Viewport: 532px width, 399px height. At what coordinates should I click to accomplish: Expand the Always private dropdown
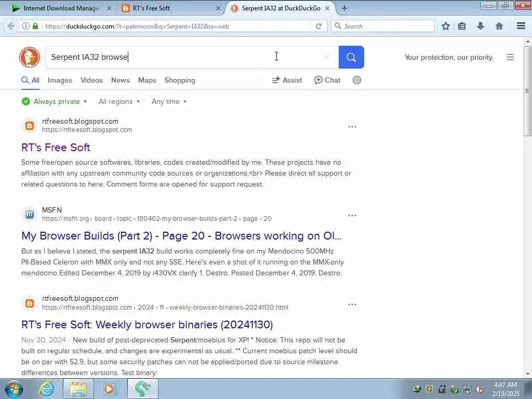pyautogui.click(x=54, y=101)
